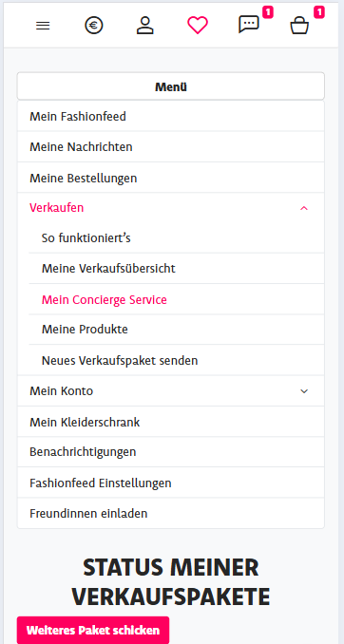Click the Menü header button

[170, 86]
